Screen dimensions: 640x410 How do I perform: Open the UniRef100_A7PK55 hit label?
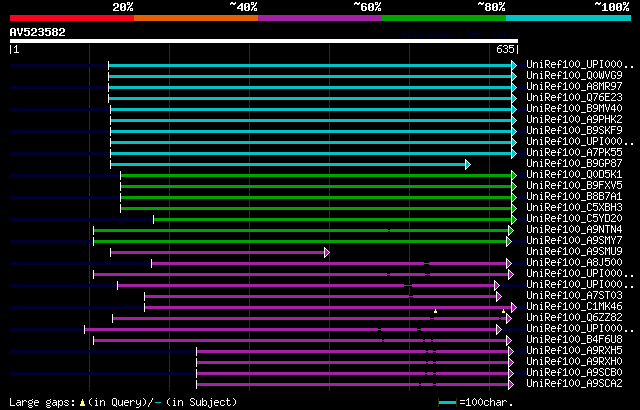click(574, 152)
